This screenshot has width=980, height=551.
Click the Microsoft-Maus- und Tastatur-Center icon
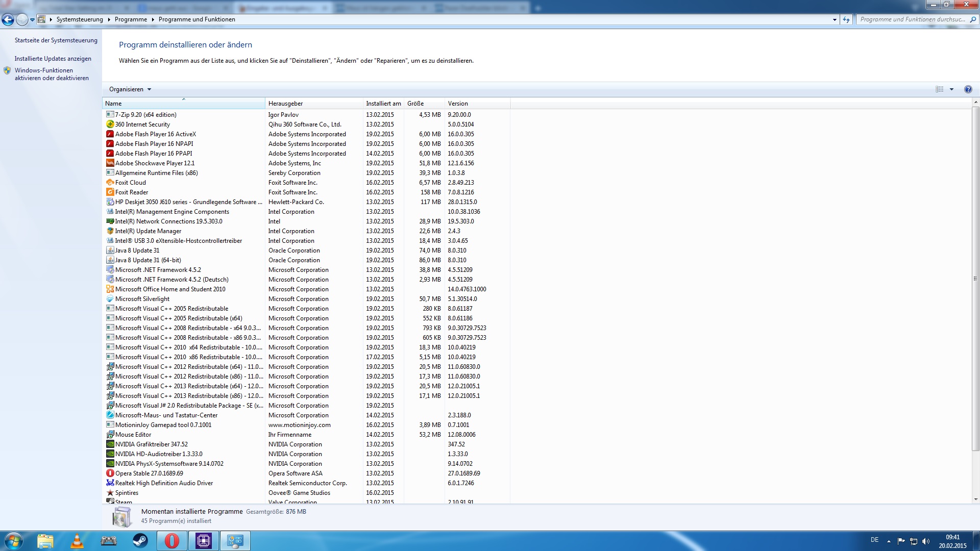pyautogui.click(x=110, y=415)
